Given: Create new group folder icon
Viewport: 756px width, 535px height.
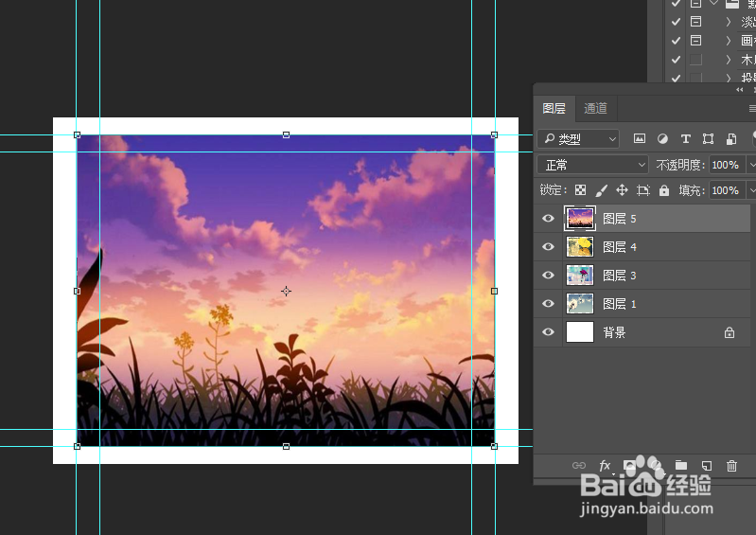Looking at the screenshot, I should [681, 465].
